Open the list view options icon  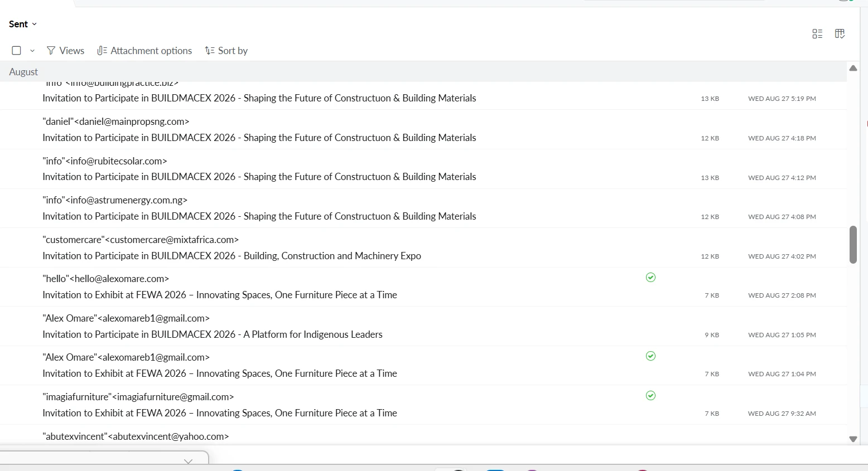click(x=817, y=34)
